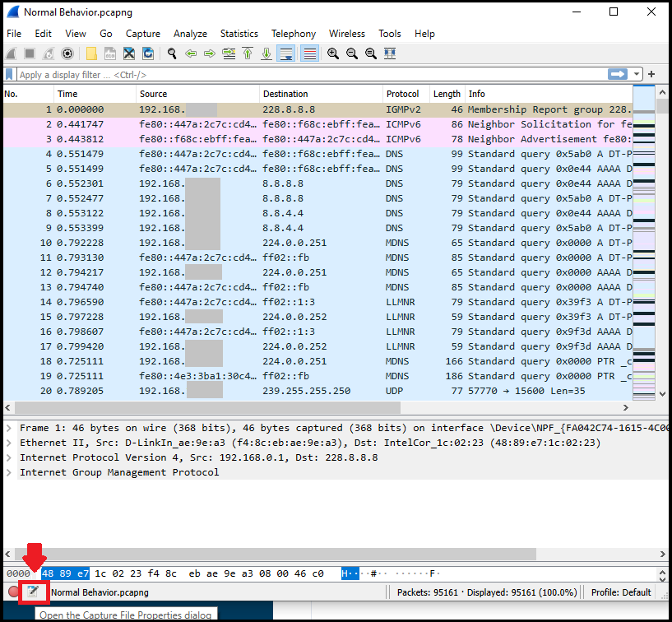Expand the Frame 1 details row
This screenshot has width=672, height=622.
pyautogui.click(x=8, y=428)
